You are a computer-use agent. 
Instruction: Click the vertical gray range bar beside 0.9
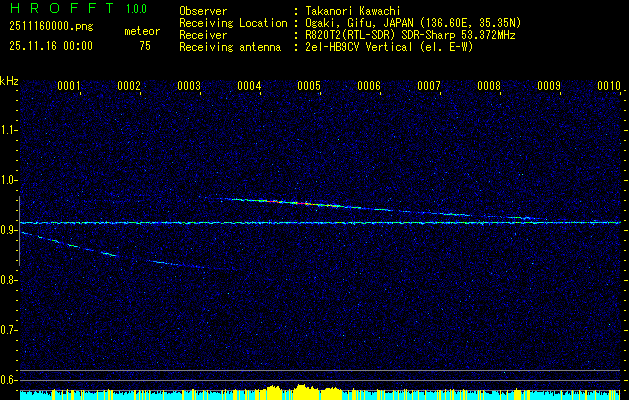[19, 231]
